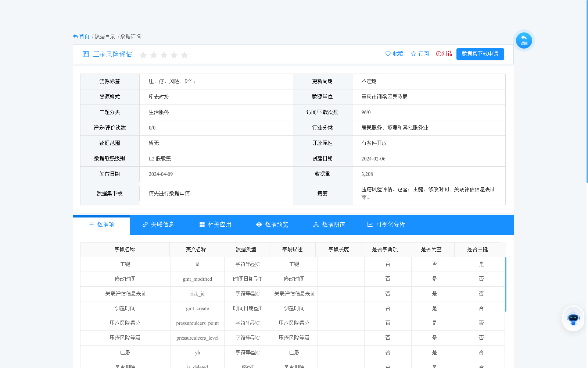This screenshot has width=588, height=368.
Task: Click the blue round return (返回) button
Action: click(524, 40)
